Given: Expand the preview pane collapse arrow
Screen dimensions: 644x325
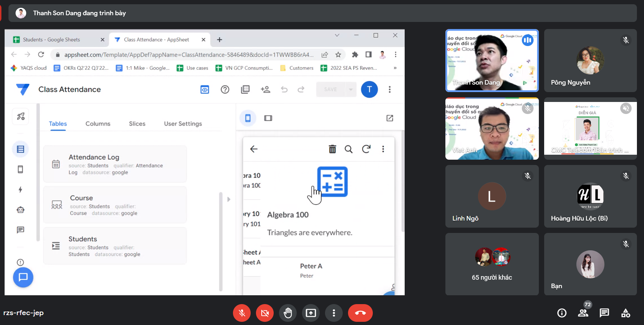Looking at the screenshot, I should [x=229, y=199].
